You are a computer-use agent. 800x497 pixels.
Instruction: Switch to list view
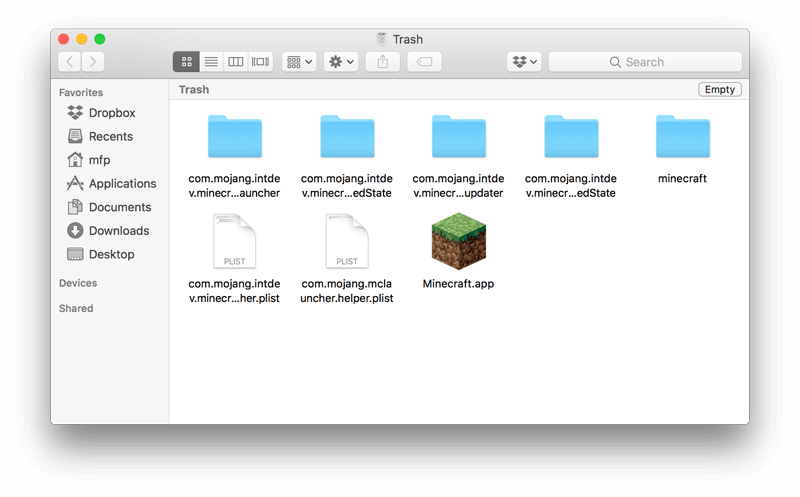click(x=211, y=62)
